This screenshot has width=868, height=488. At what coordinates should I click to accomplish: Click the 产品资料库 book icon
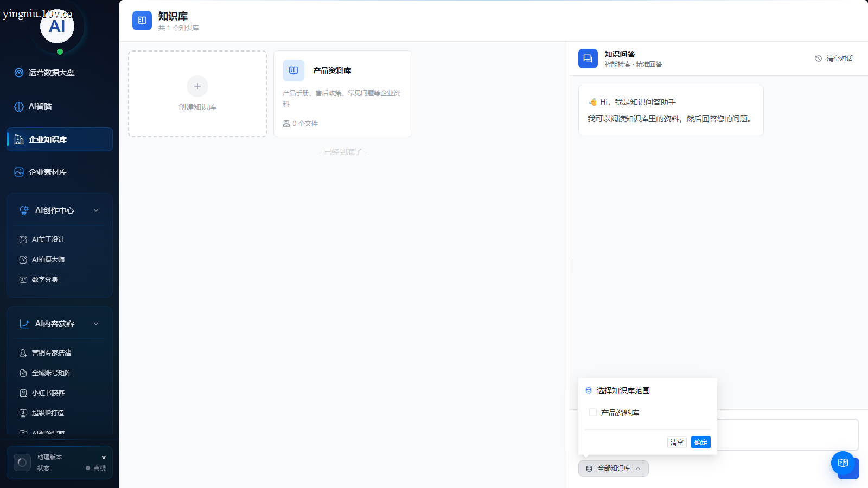pos(293,70)
